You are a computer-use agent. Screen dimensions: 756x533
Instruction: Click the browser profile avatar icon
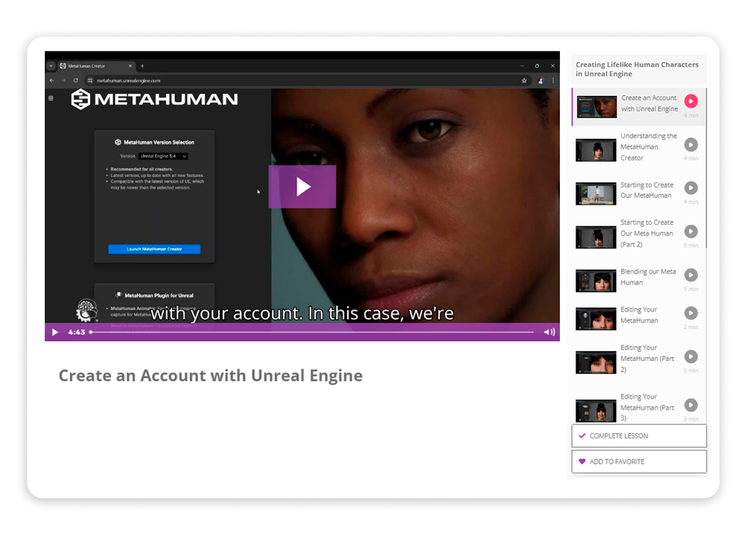(540, 81)
